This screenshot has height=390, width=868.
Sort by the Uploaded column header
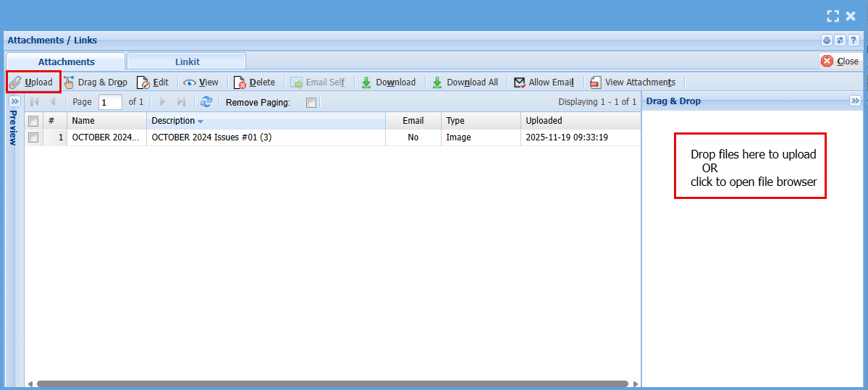581,121
